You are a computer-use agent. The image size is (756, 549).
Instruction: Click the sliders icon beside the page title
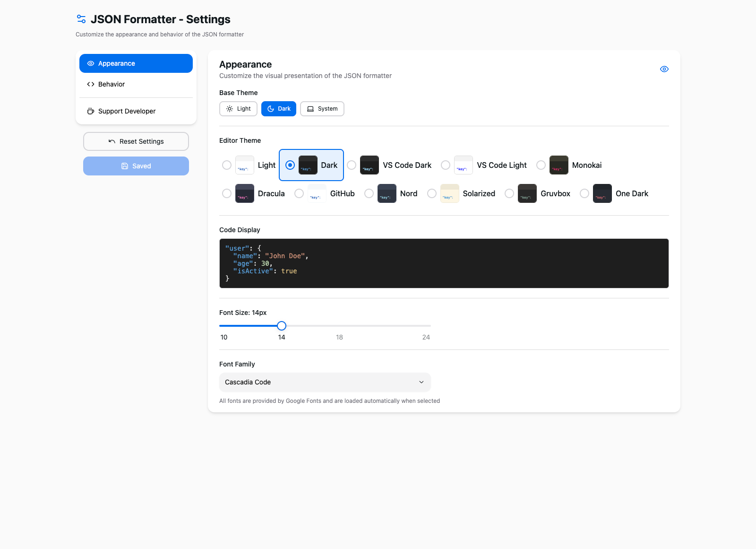[81, 19]
